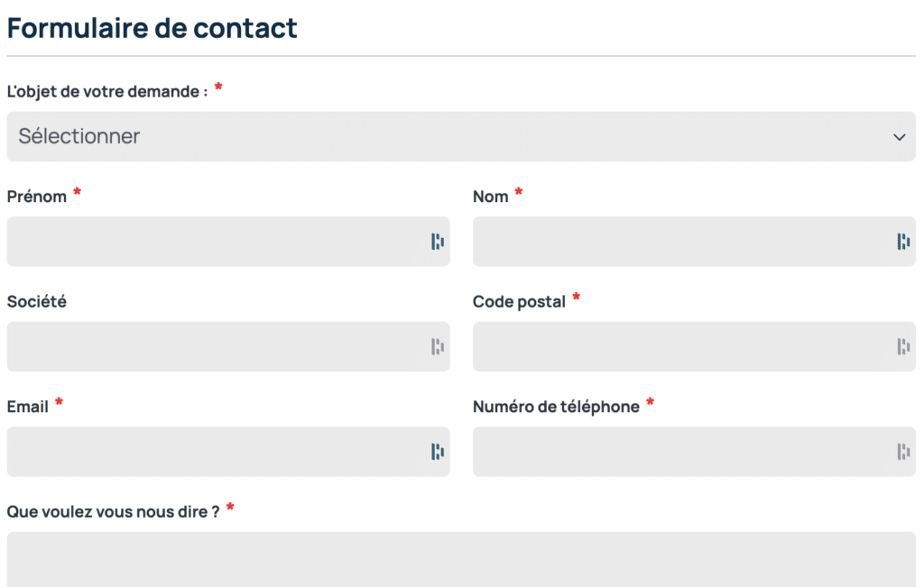Place cursor in Numéro de téléphone input

(681, 452)
